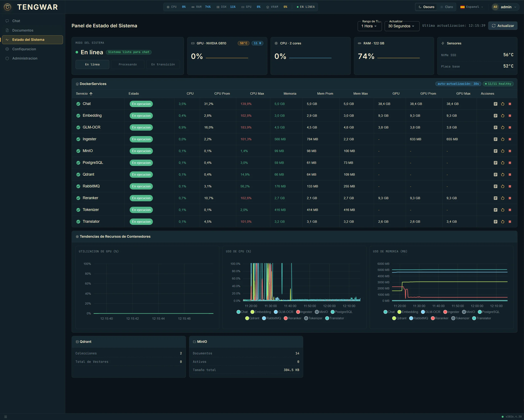Open logs for the Tokenizer service
The height and width of the screenshot is (420, 524).
pos(495,210)
